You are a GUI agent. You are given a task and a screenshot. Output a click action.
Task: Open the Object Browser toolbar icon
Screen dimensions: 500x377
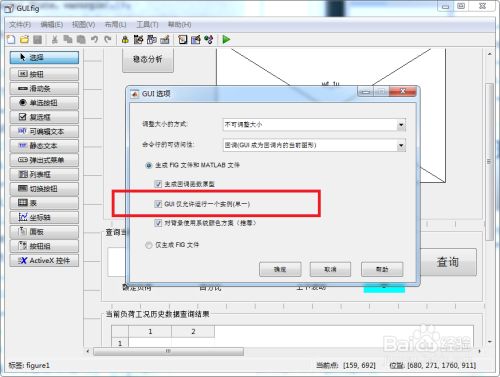click(x=209, y=40)
